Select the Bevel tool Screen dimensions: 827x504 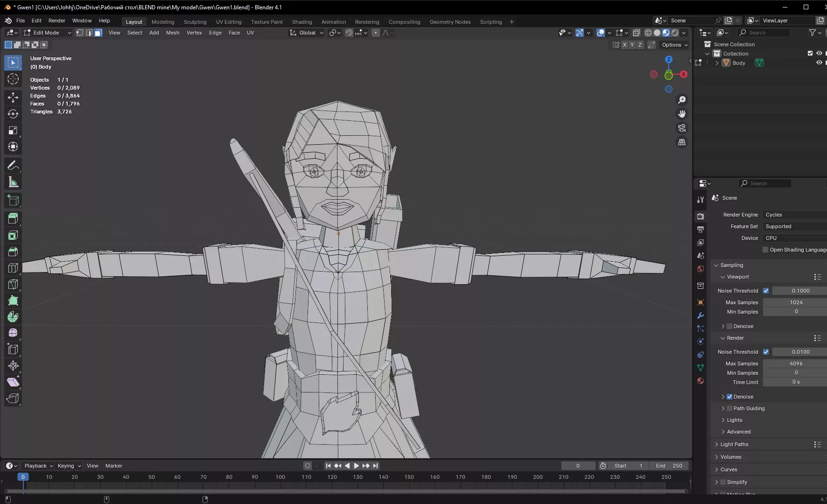pos(13,252)
